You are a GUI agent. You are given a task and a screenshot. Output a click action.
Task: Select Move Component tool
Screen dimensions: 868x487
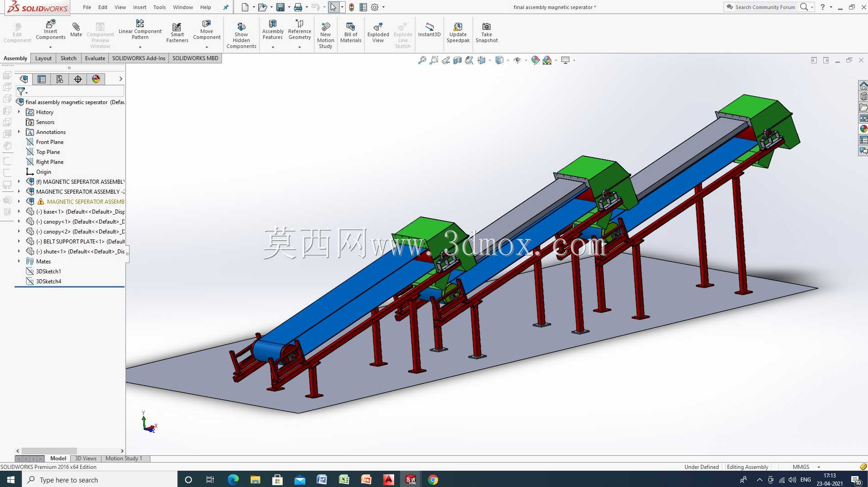click(x=207, y=30)
